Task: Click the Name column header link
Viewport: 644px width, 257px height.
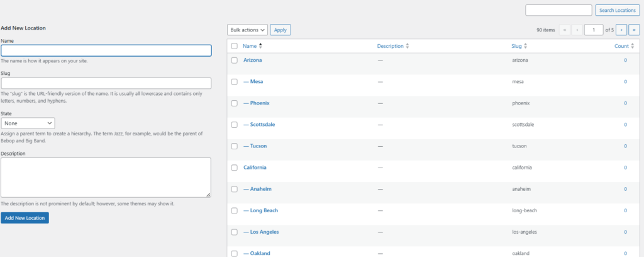Action: 250,46
